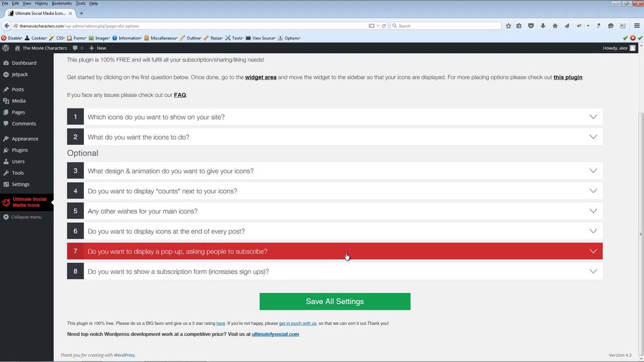Open the Cookies web developer menu
This screenshot has width=644, height=362.
click(36, 38)
